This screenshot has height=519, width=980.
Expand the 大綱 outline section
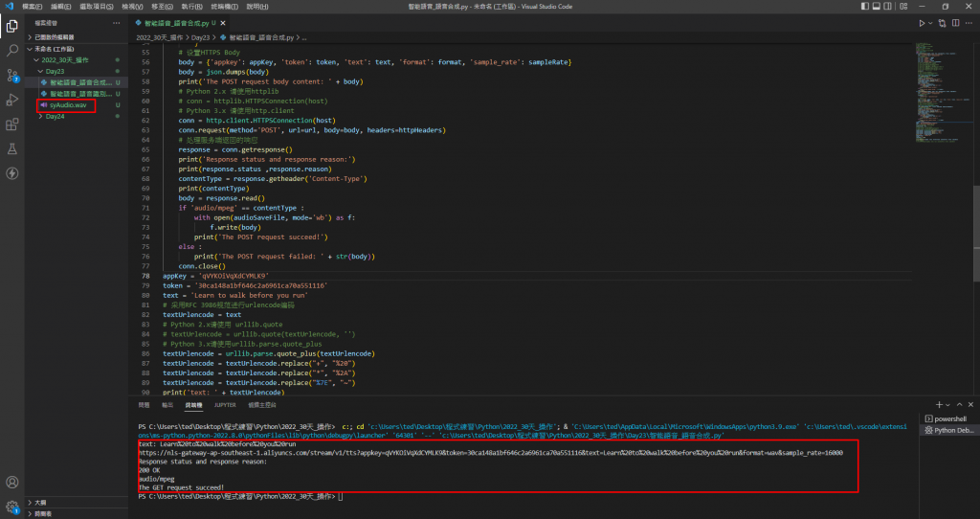tap(77, 502)
